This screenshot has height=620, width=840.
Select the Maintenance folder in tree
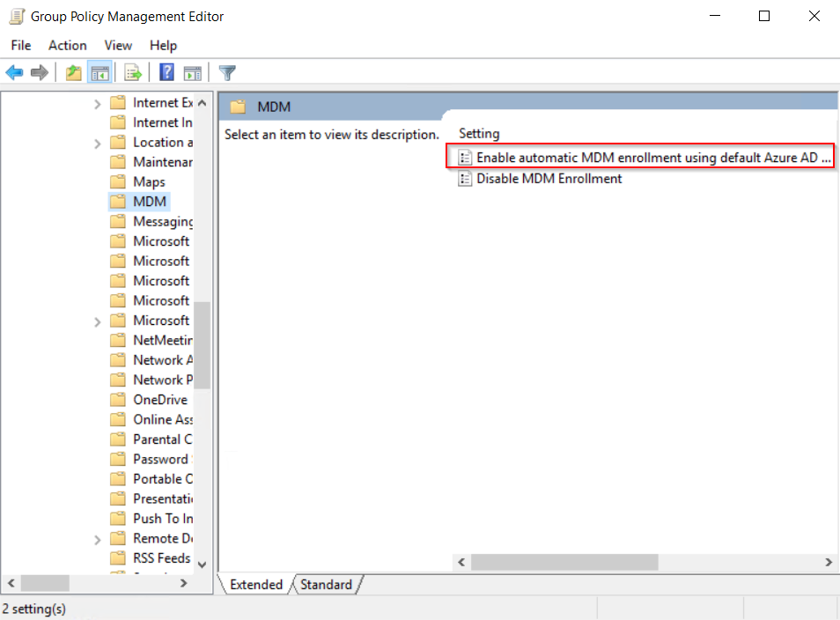(151, 162)
